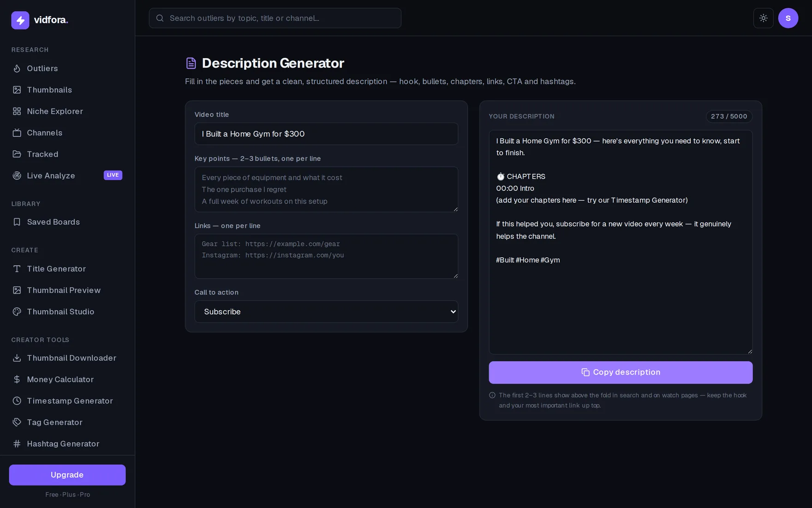Viewport: 812px width, 508px height.
Task: Go to Niche Explorer page
Action: (67, 111)
